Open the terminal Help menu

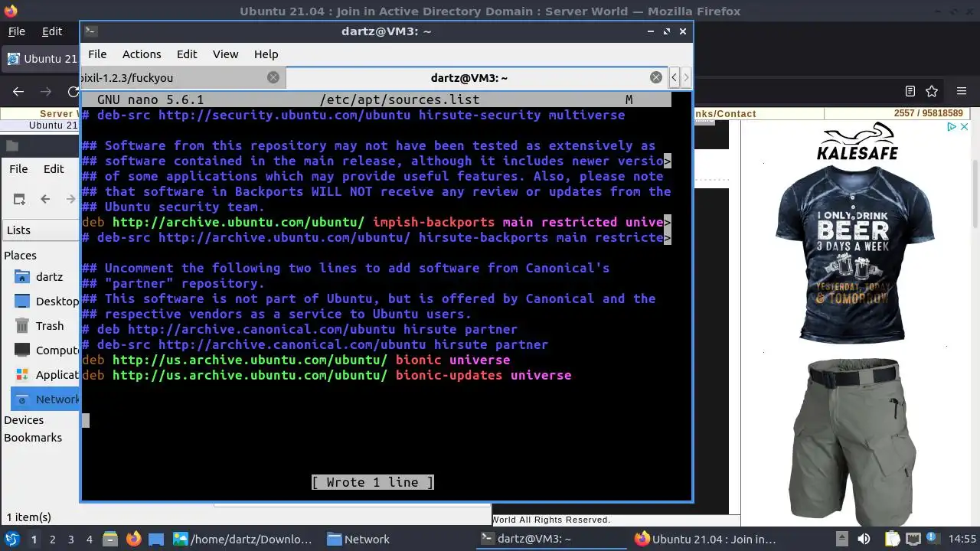pos(266,54)
